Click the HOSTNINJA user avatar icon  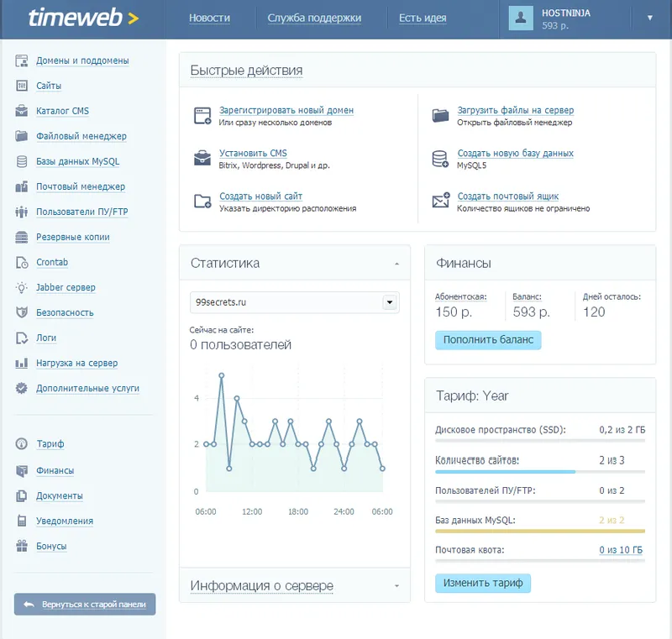[x=521, y=18]
